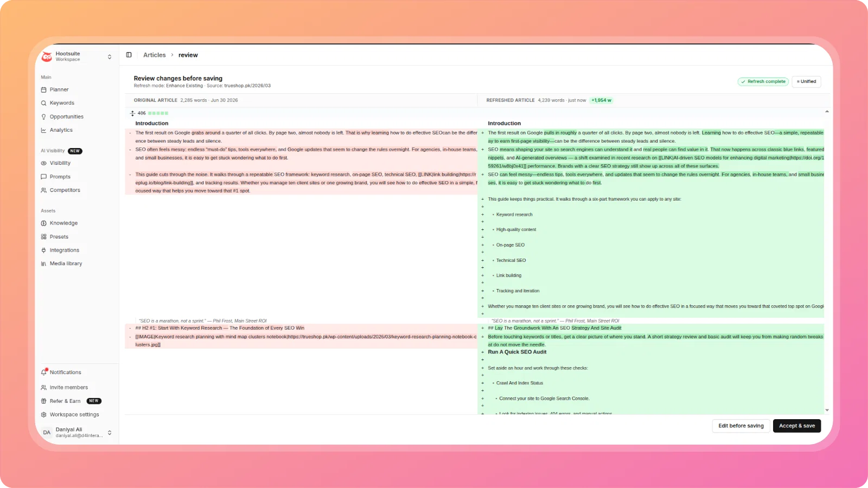Click "Introduction" heading in the original pane
This screenshot has width=868, height=488.
click(152, 124)
